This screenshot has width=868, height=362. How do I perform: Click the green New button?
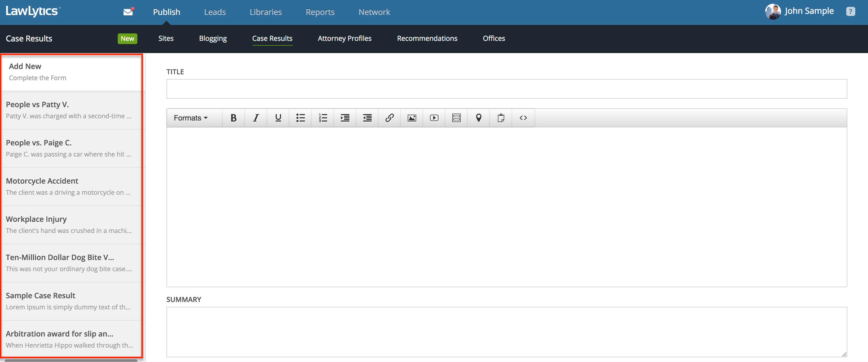coord(127,38)
